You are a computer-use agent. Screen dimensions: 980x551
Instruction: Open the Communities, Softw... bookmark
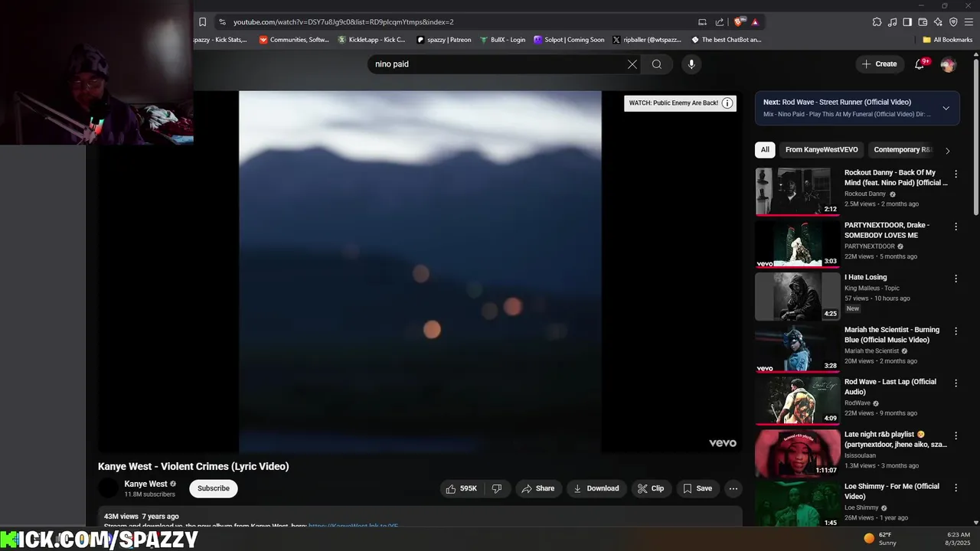pyautogui.click(x=294, y=40)
